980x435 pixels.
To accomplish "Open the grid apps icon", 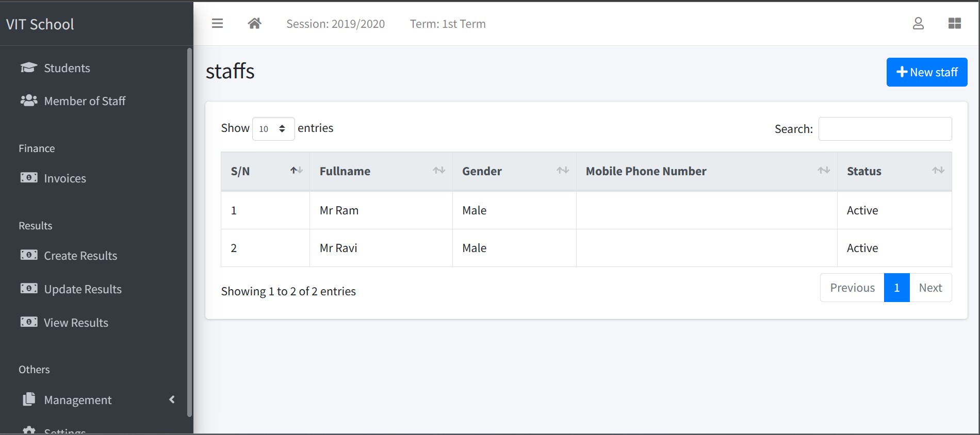I will 955,24.
